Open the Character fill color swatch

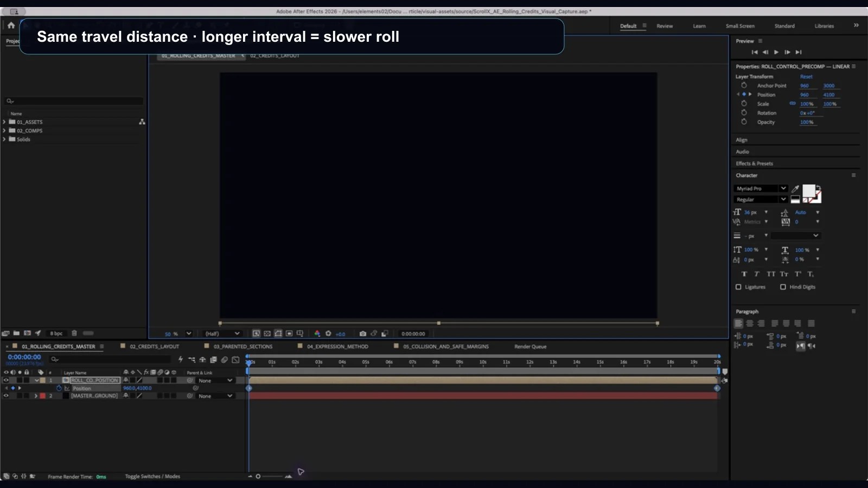click(x=808, y=191)
